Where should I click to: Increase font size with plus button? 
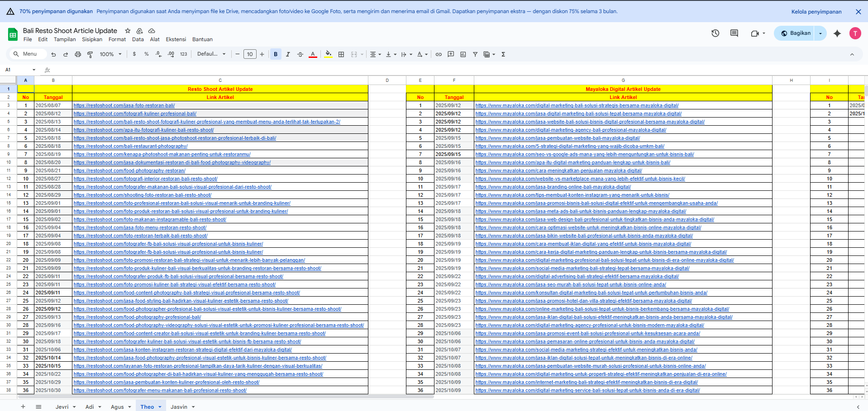point(262,54)
